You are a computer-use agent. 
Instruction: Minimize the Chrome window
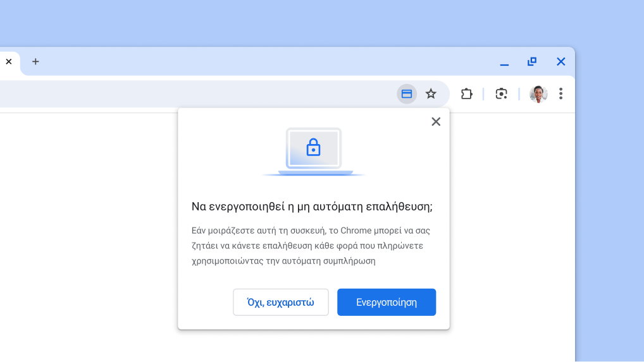[x=504, y=63]
